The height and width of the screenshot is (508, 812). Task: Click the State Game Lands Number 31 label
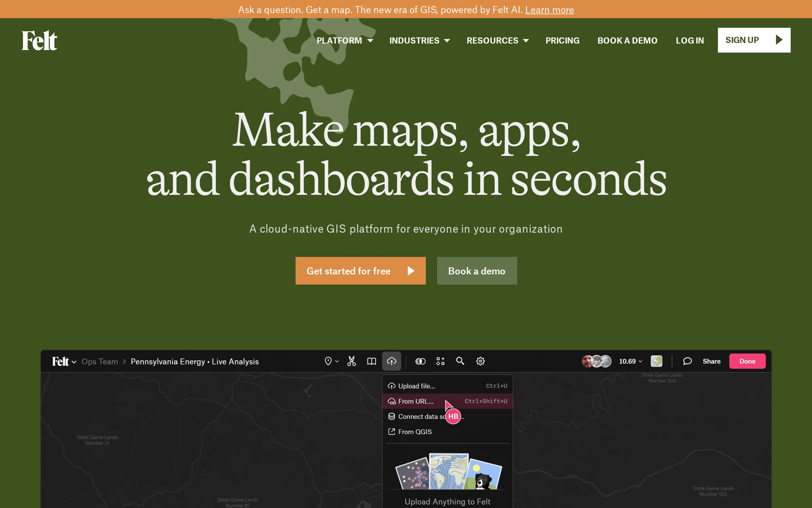pos(97,440)
